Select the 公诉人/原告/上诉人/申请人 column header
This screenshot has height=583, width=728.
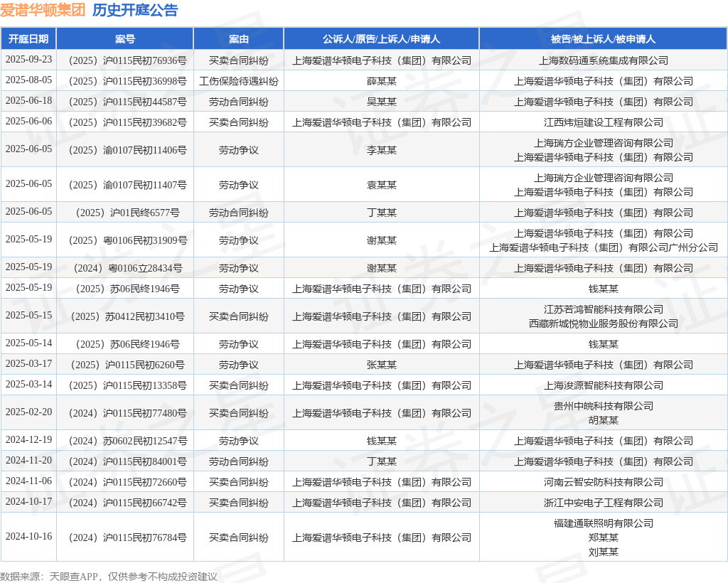[381, 39]
